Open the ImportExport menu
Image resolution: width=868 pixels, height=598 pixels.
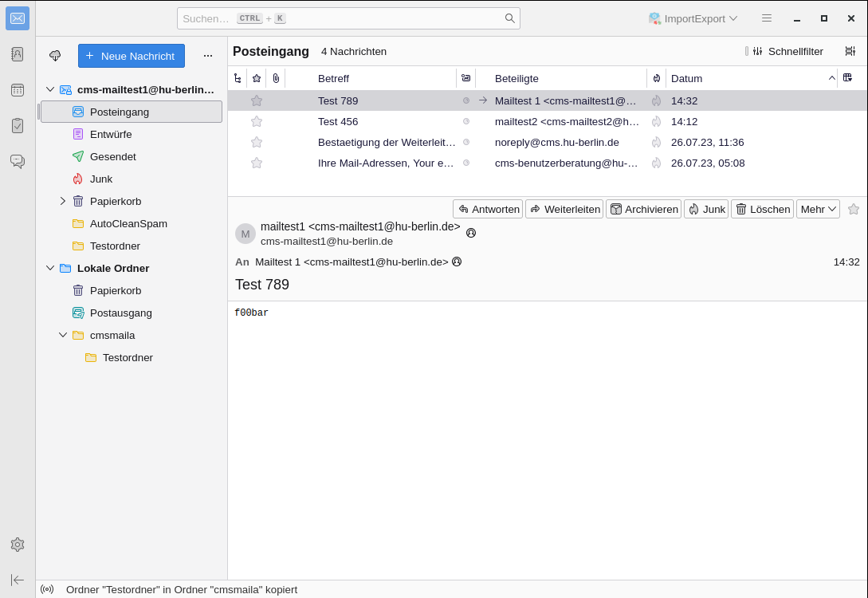pyautogui.click(x=693, y=18)
